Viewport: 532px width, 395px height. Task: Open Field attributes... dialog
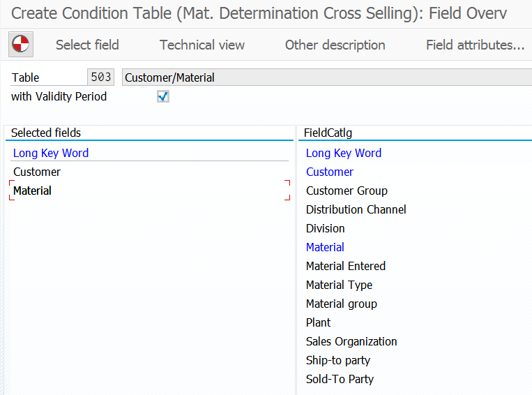[475, 45]
